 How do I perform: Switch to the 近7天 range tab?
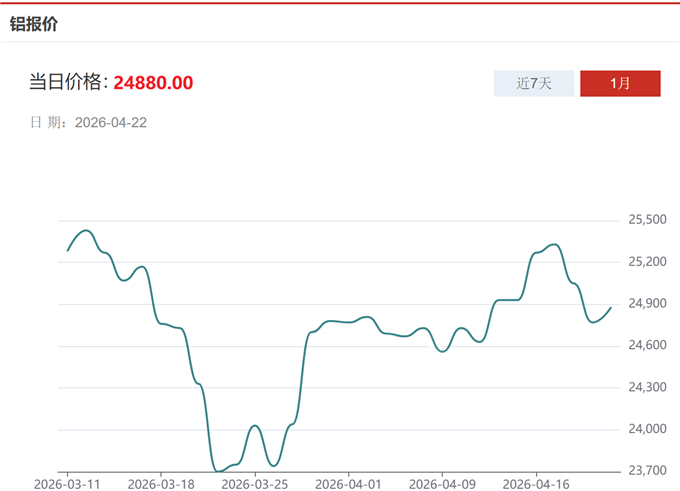pyautogui.click(x=534, y=83)
